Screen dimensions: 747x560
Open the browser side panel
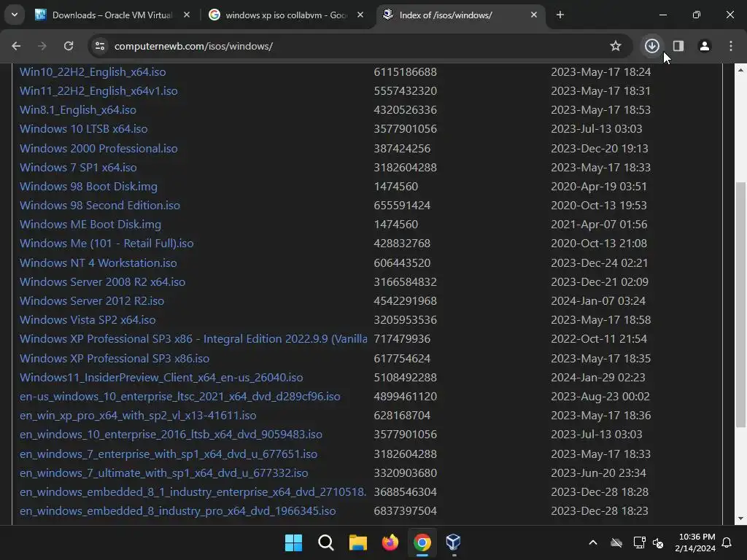tap(678, 46)
